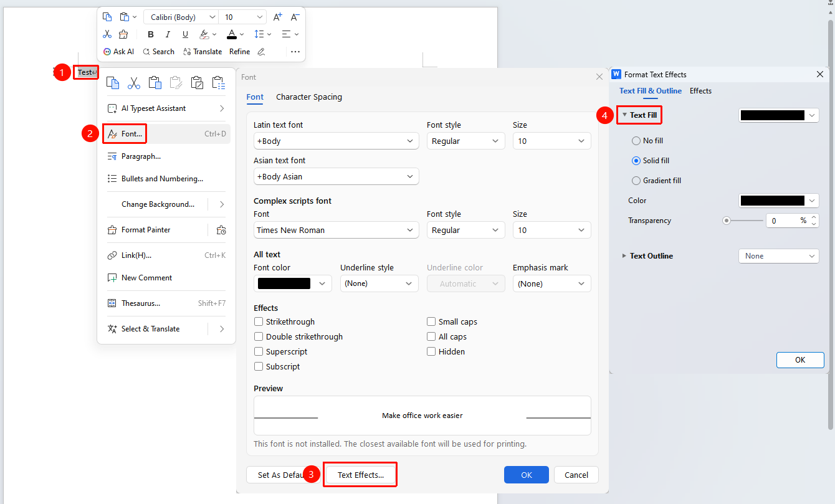Open the Emphasis mark dropdown
Image resolution: width=835 pixels, height=504 pixels.
point(551,283)
